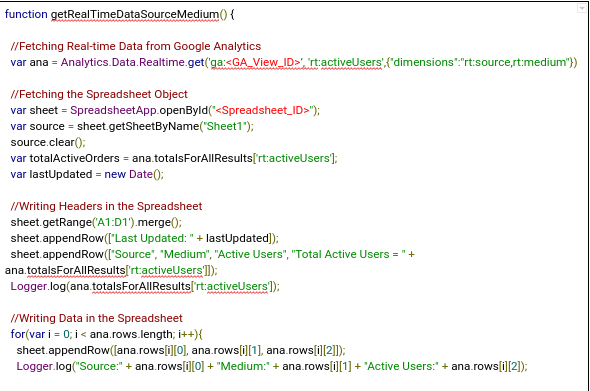
Task: Click SpreadsheetApp in the var sheet line
Action: [x=113, y=111]
